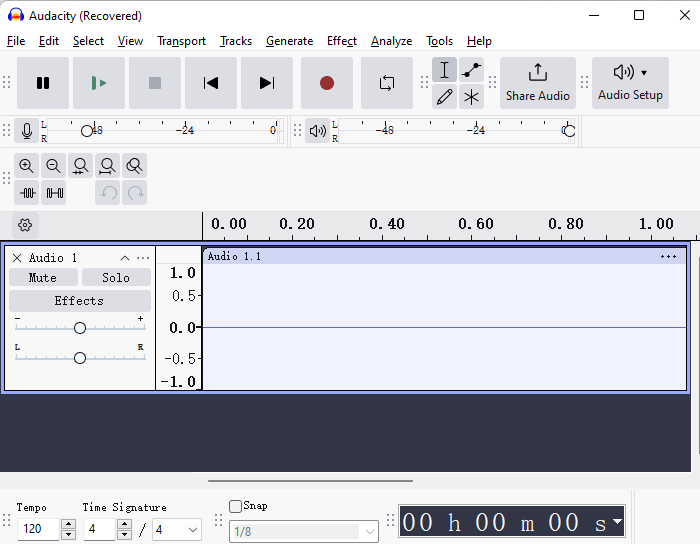Open the time display format dropdown arrow
Image resolution: width=700 pixels, height=544 pixels.
pos(617,521)
